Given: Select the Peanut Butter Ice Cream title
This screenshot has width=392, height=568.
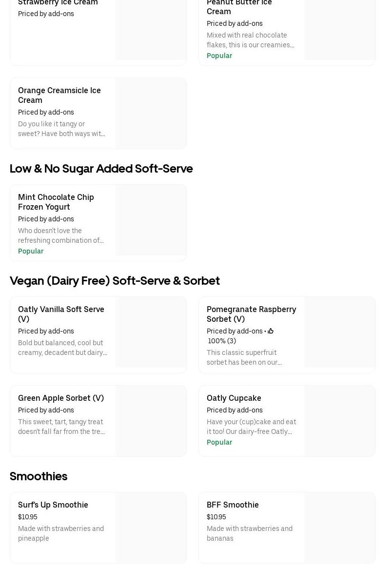Looking at the screenshot, I should (x=239, y=7).
